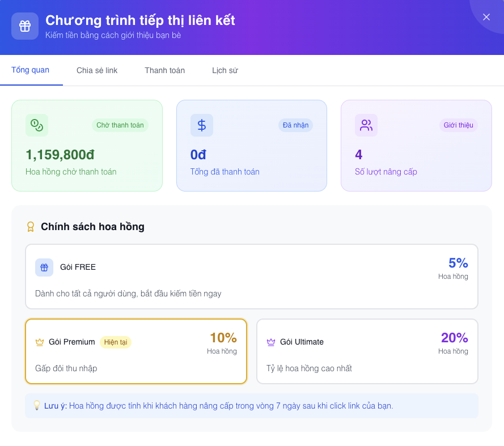The height and width of the screenshot is (446, 504).
Task: Click the Chờ thanh toán badge
Action: [120, 125]
